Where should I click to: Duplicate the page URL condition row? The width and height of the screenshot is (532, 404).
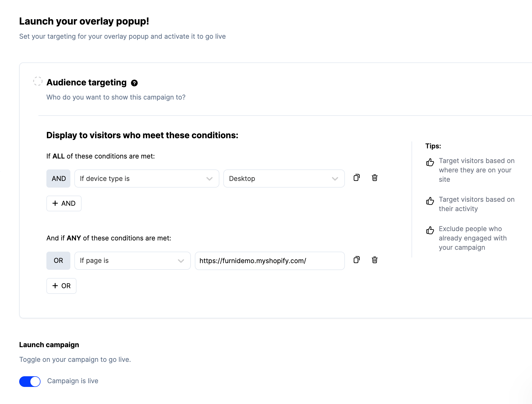point(357,260)
